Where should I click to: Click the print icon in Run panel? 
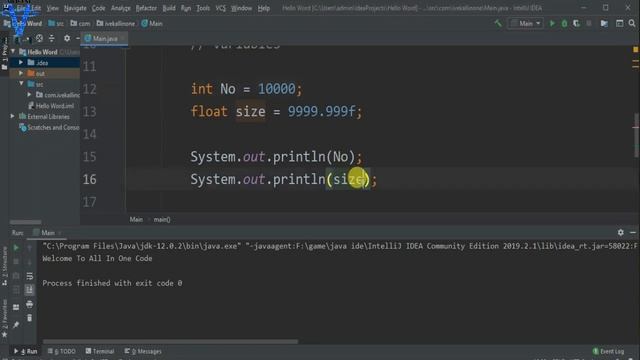(x=29, y=304)
